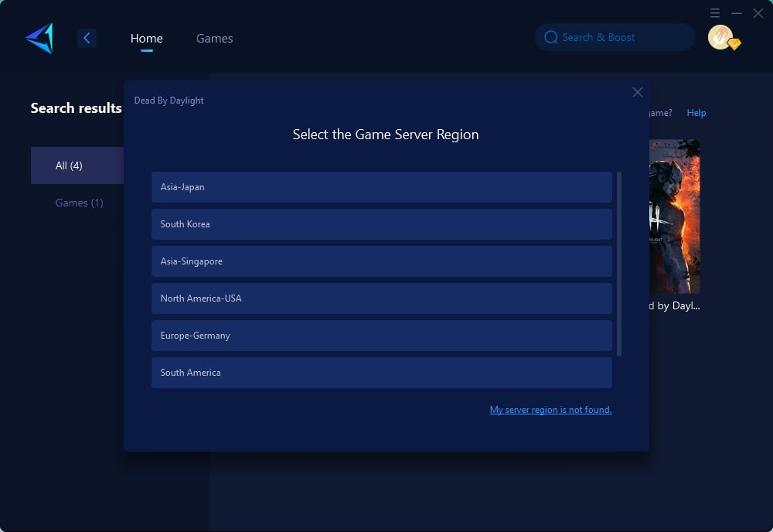
Task: Select Asia-Singapore server region
Action: tap(382, 261)
